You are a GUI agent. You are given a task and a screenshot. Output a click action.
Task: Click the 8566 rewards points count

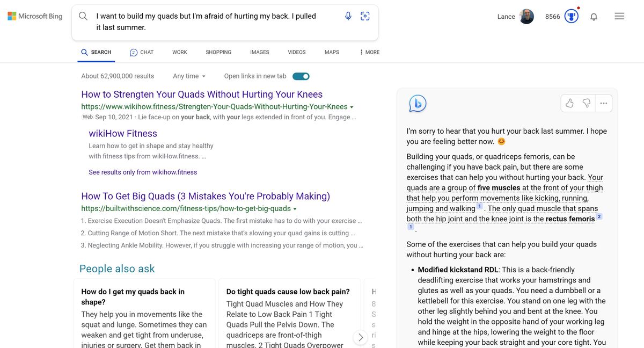click(x=552, y=17)
